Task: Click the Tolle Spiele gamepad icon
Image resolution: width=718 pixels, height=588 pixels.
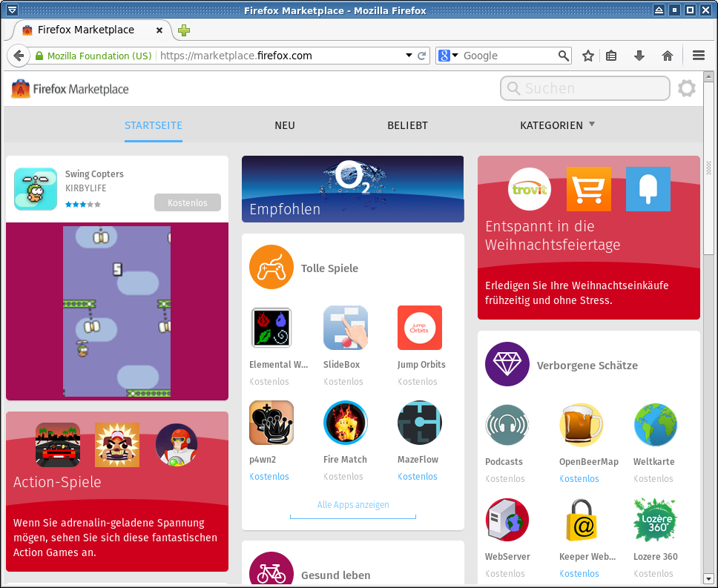Action: pyautogui.click(x=271, y=267)
